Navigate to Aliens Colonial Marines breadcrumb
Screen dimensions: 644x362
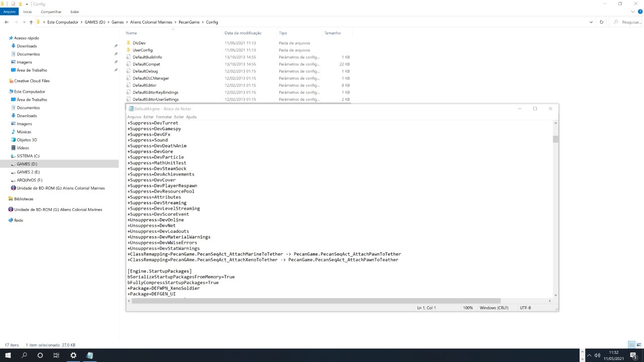pyautogui.click(x=151, y=22)
